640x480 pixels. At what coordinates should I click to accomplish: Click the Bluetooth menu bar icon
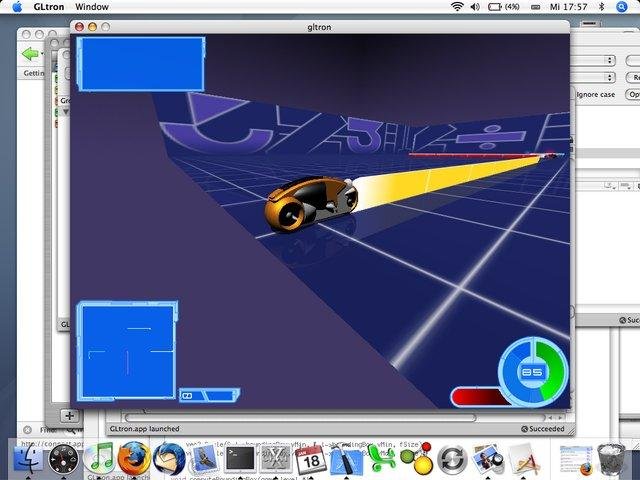601,7
